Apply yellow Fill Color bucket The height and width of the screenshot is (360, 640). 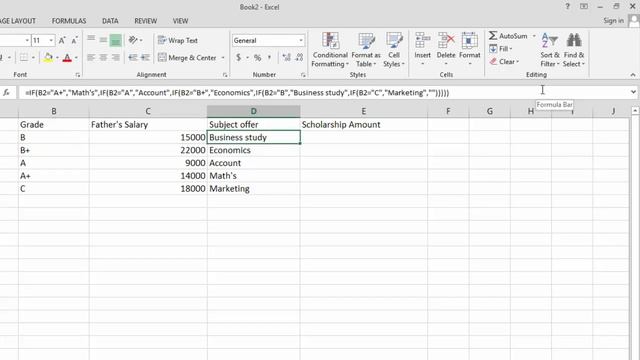coord(48,58)
